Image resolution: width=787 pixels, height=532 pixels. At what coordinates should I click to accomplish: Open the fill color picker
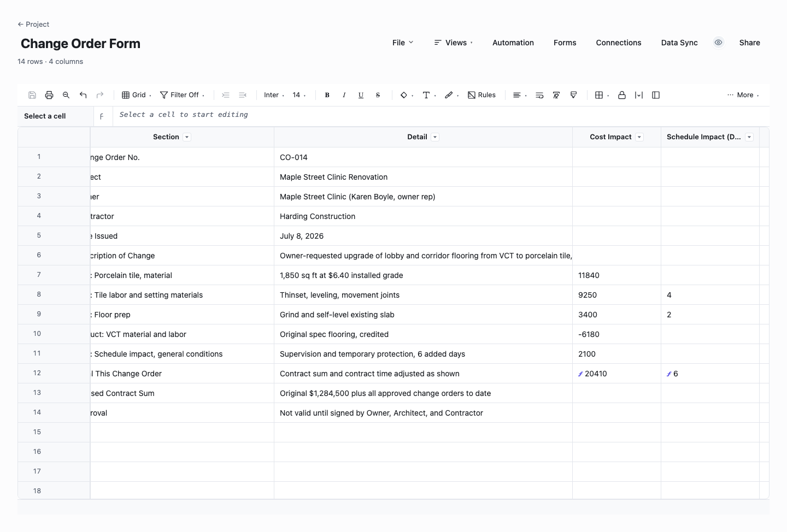pyautogui.click(x=407, y=95)
